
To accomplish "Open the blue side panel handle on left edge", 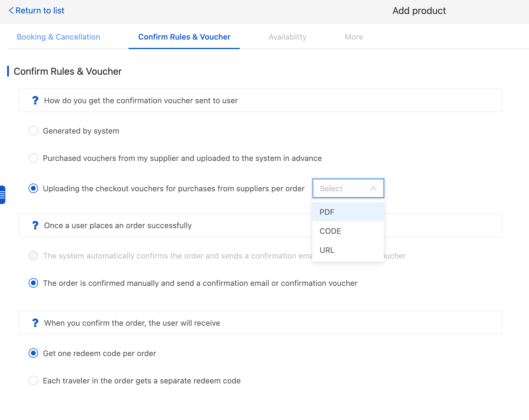I will point(3,195).
